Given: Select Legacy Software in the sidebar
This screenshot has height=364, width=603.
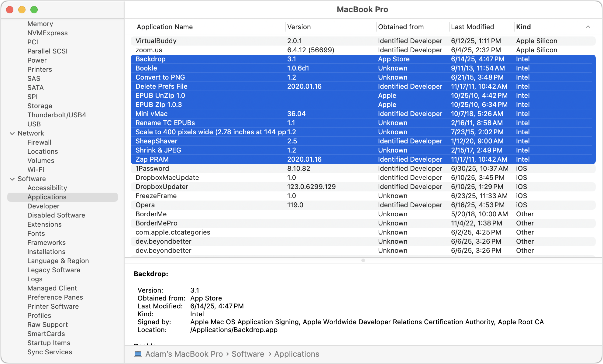Looking at the screenshot, I should [x=54, y=270].
